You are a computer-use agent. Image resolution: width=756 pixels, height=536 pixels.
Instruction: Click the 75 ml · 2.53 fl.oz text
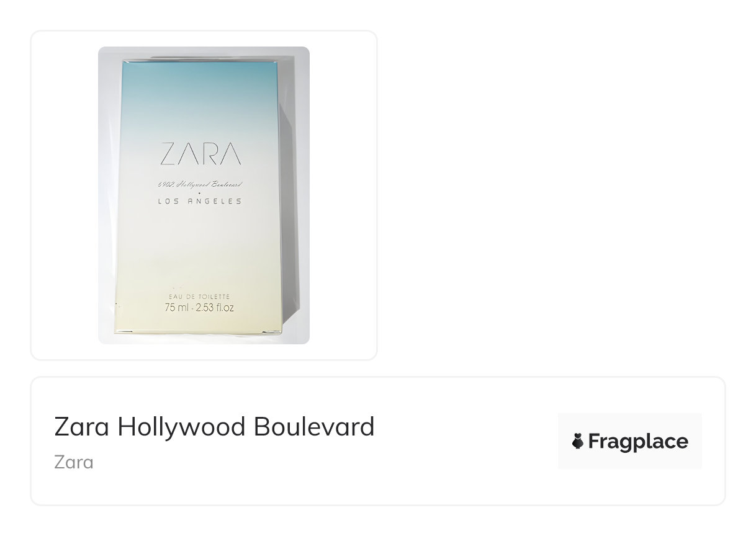coord(199,308)
